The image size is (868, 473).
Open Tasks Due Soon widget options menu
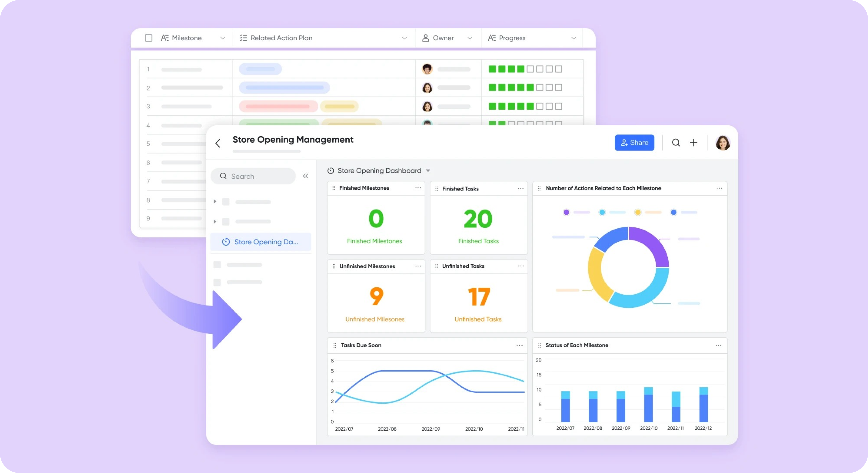pos(519,345)
